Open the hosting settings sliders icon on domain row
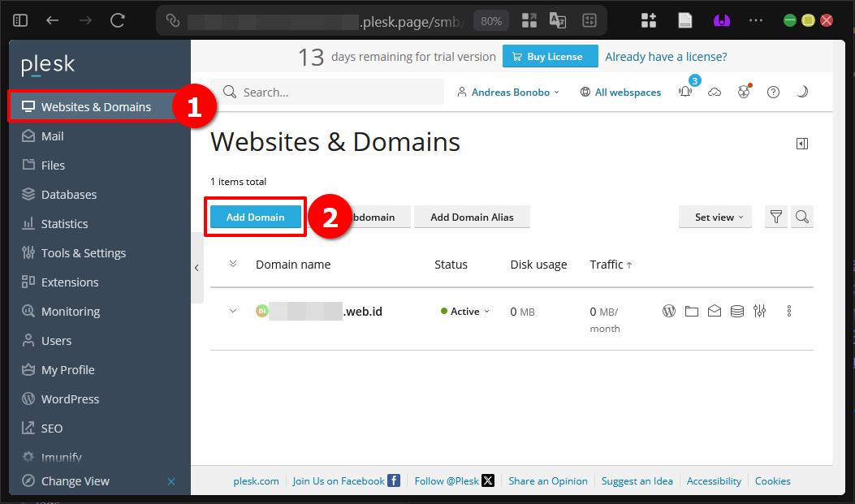Viewport: 855px width, 504px height. [759, 311]
